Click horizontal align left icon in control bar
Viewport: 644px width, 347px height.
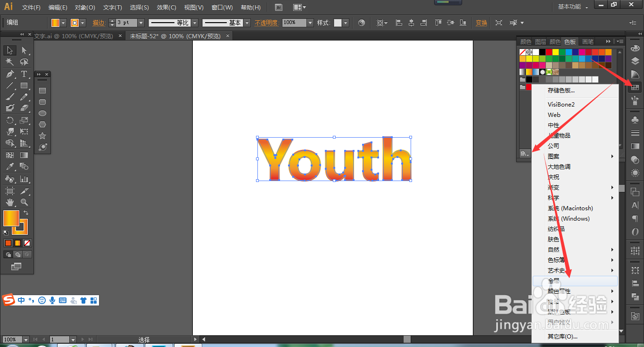click(399, 23)
